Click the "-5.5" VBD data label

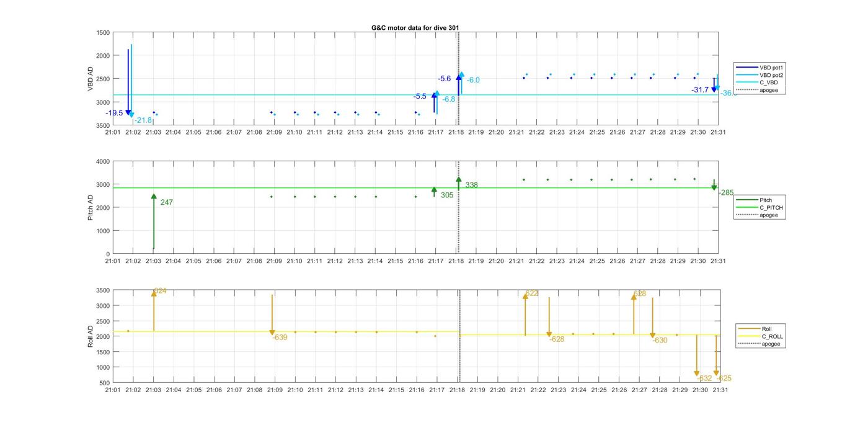pyautogui.click(x=420, y=96)
